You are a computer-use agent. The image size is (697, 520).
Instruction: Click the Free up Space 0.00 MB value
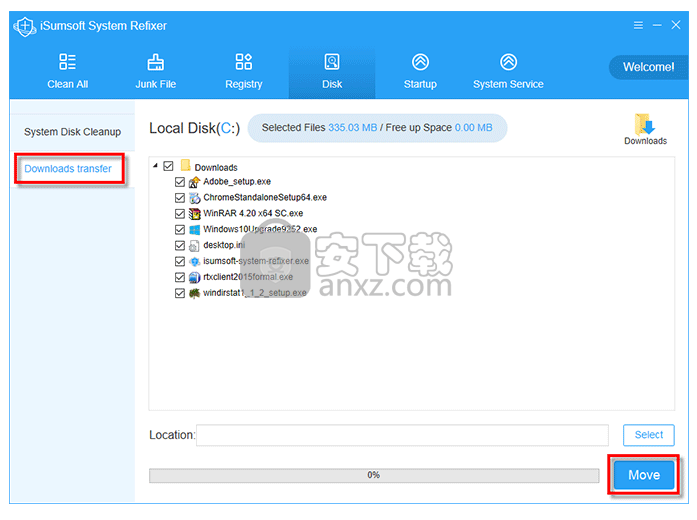(473, 128)
